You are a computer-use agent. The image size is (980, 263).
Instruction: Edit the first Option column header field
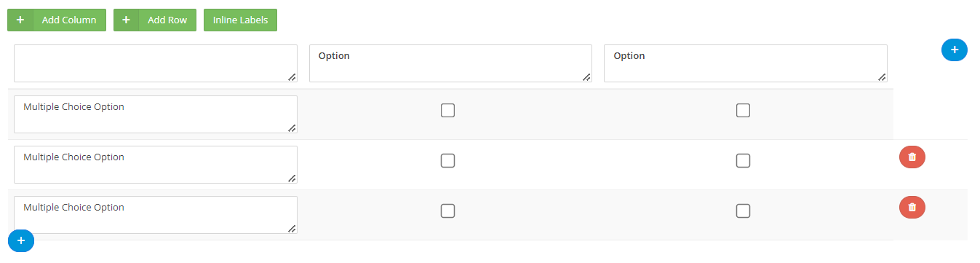click(x=450, y=63)
